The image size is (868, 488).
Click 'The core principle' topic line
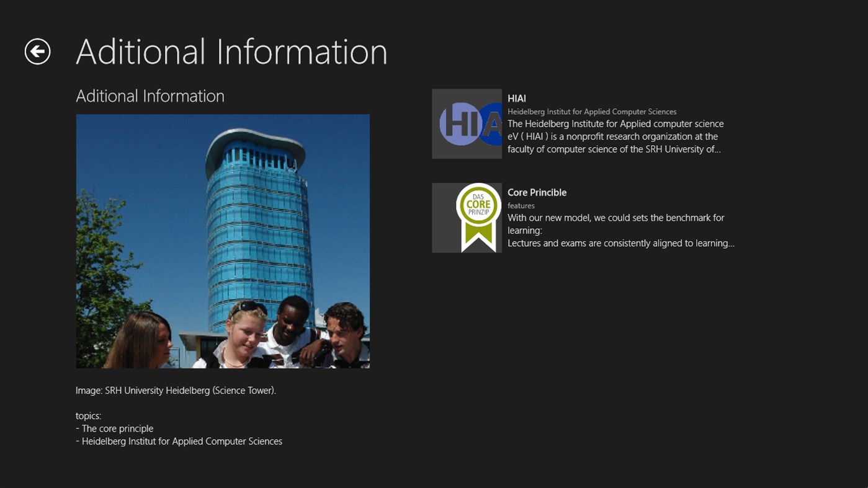(114, 428)
